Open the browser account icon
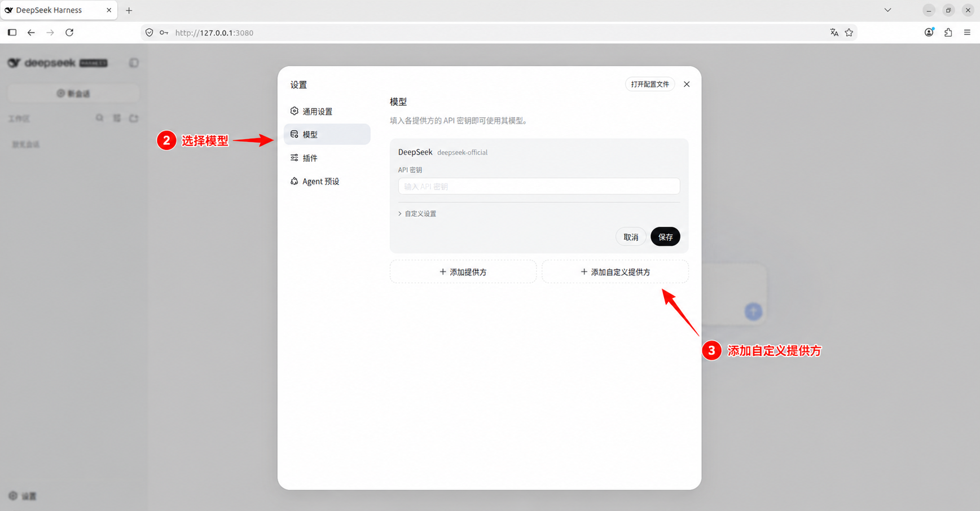This screenshot has height=511, width=980. (929, 32)
